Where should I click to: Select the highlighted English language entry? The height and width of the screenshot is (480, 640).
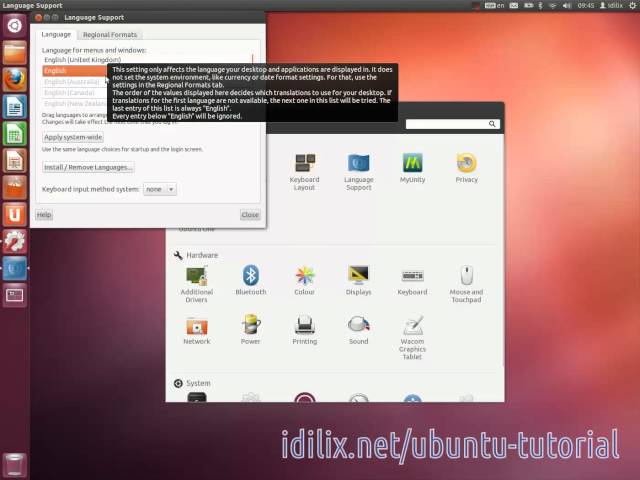point(75,71)
